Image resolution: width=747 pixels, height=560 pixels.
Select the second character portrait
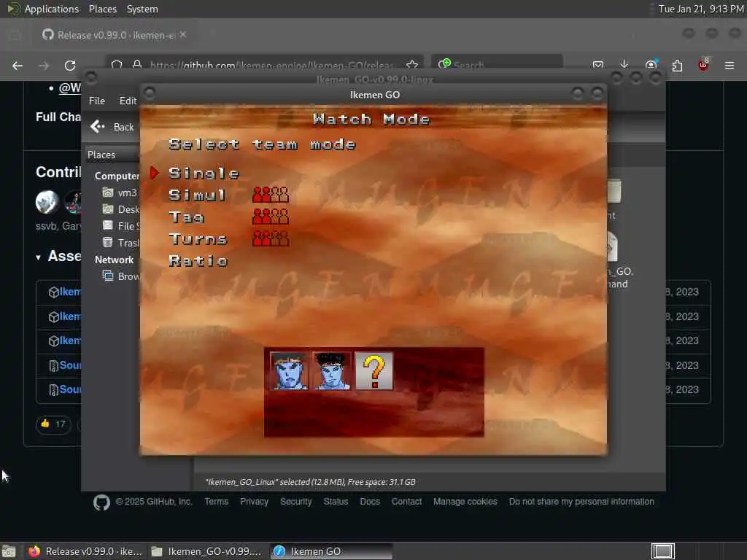[332, 371]
